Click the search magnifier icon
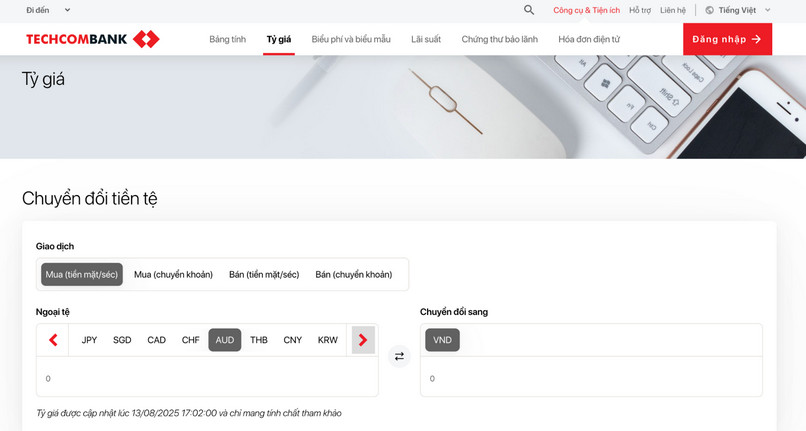806x431 pixels. click(x=529, y=10)
